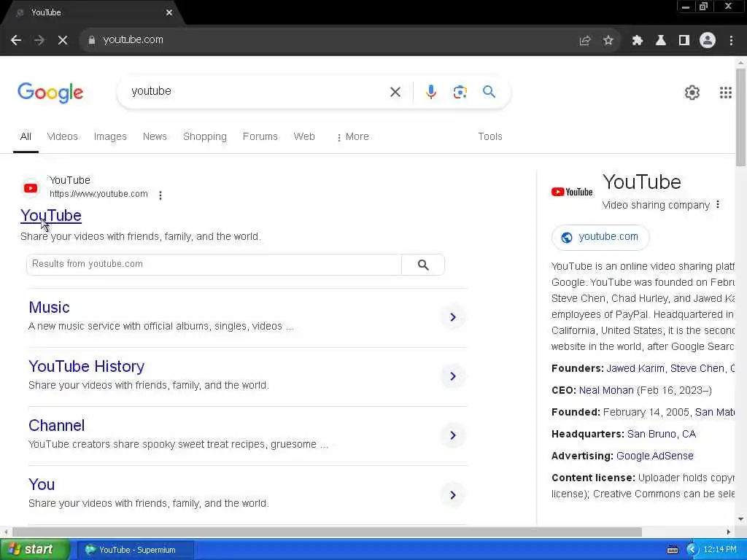The height and width of the screenshot is (560, 747).
Task: Click the Google search input field
Action: coord(258,91)
